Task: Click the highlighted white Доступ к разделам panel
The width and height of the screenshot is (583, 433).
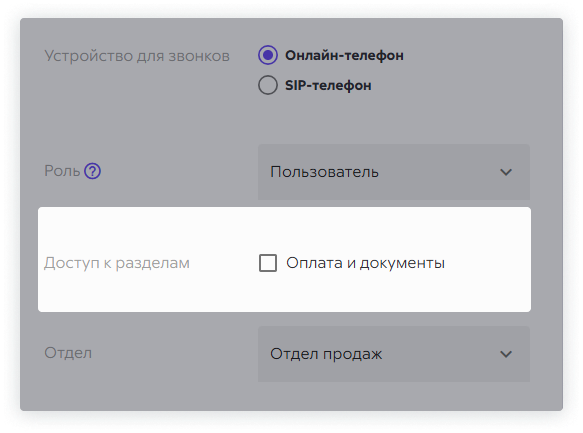Action: (x=284, y=259)
